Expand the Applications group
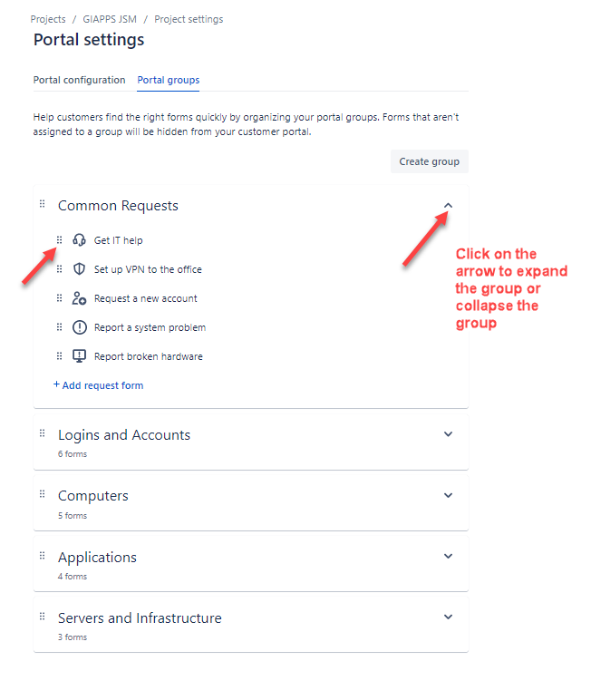 pos(448,556)
